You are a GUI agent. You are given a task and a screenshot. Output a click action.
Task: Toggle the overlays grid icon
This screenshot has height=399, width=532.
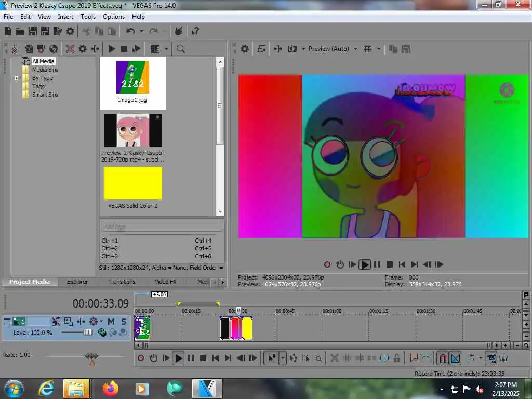[x=368, y=49]
